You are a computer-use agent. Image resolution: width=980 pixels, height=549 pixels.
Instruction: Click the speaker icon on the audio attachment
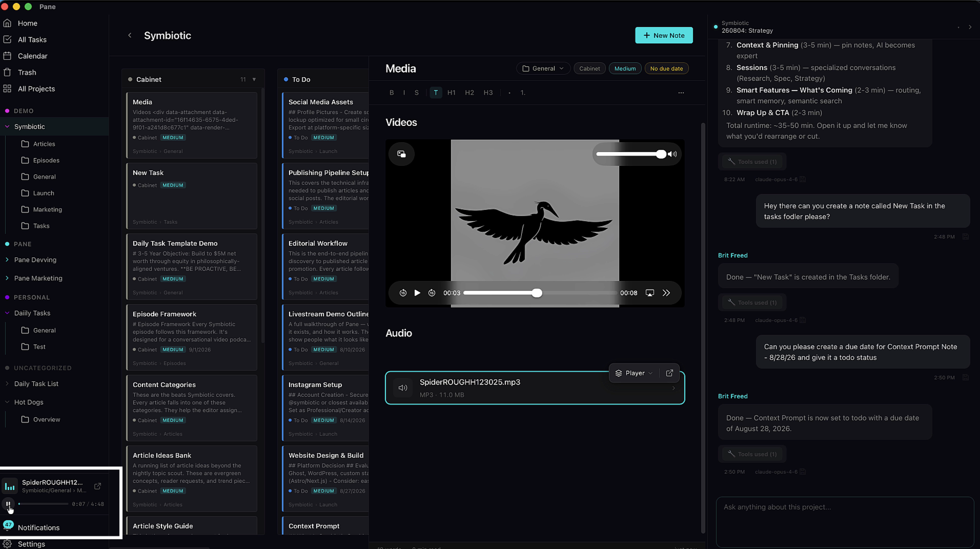click(x=403, y=388)
